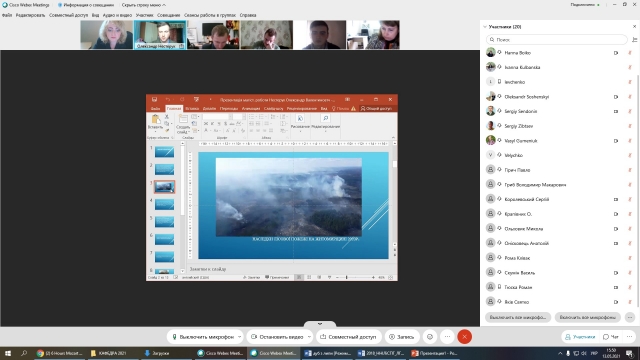Open the Файл menu
This screenshot has height=360, width=640.
pos(7,15)
